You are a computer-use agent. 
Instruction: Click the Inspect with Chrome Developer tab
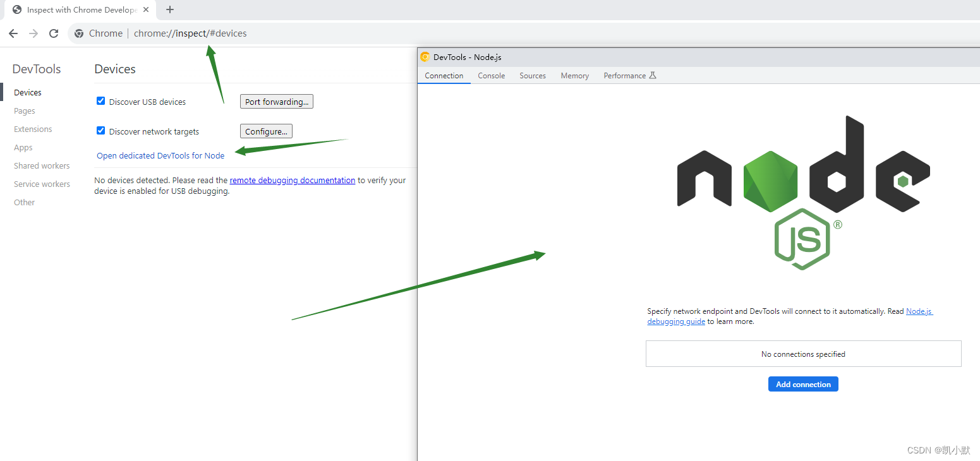(80, 9)
